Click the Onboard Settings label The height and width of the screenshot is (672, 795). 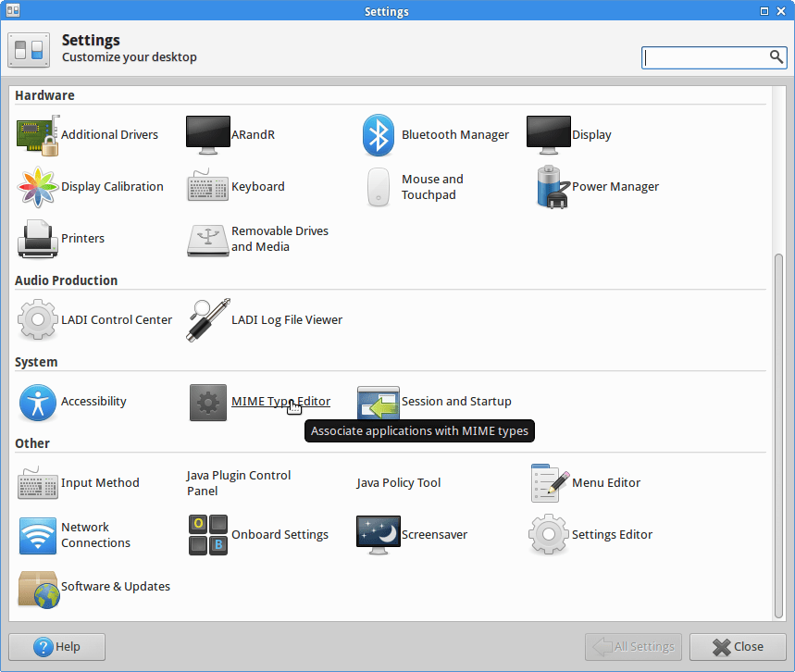coord(279,535)
